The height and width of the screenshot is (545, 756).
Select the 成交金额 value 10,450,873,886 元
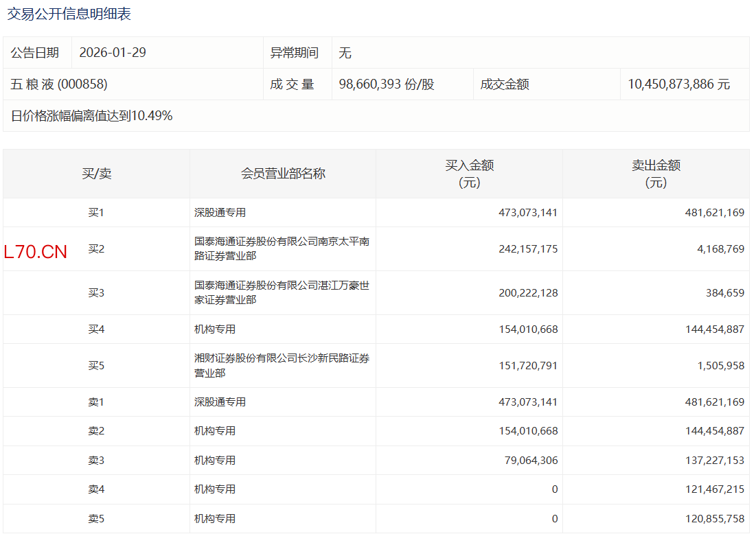(678, 84)
